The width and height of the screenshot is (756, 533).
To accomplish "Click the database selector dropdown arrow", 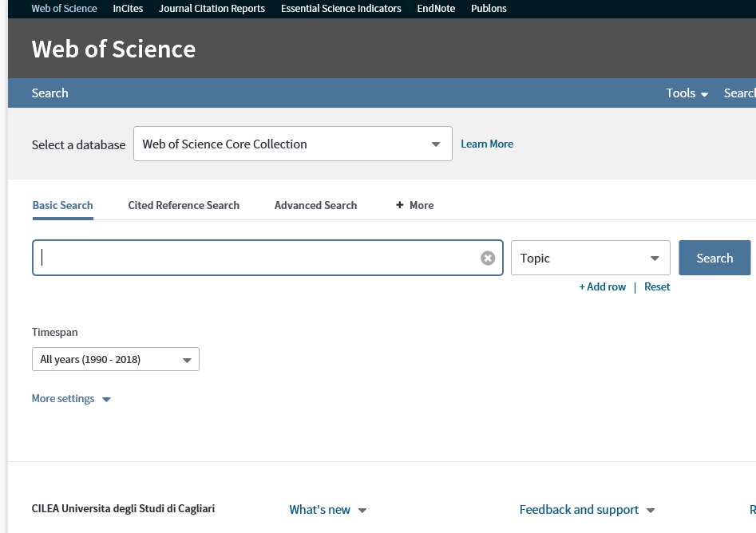I will point(435,144).
